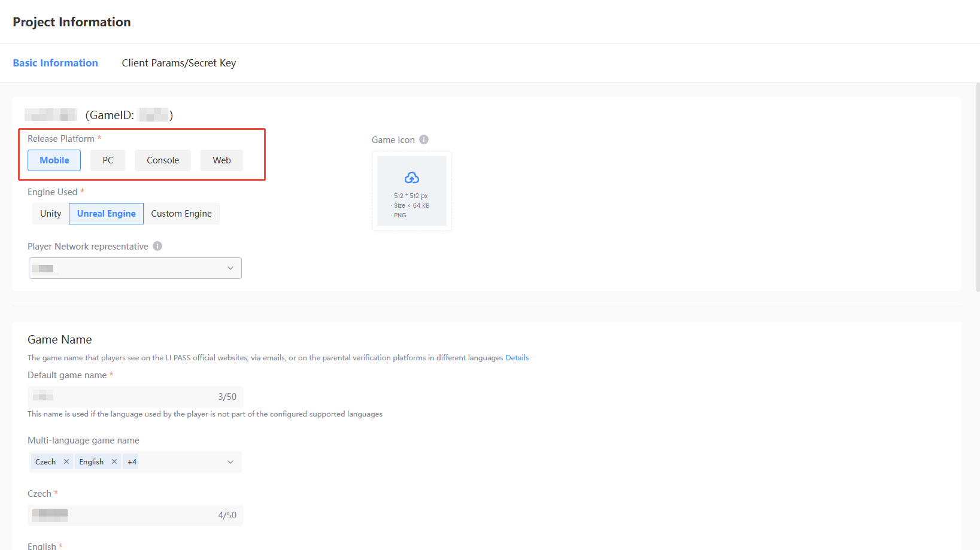Switch to Basic Information tab
The width and height of the screenshot is (980, 550).
pos(55,63)
